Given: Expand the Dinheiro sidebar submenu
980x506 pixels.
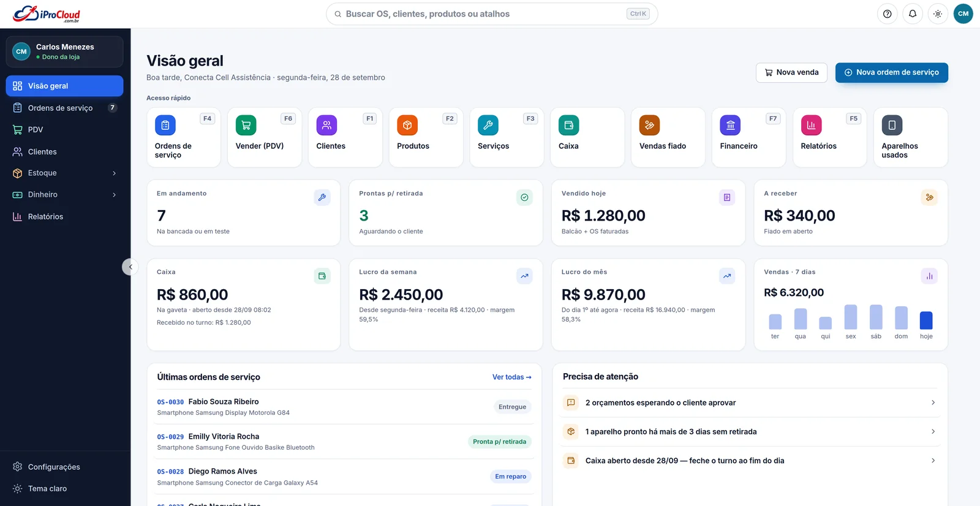Looking at the screenshot, I should pyautogui.click(x=65, y=194).
